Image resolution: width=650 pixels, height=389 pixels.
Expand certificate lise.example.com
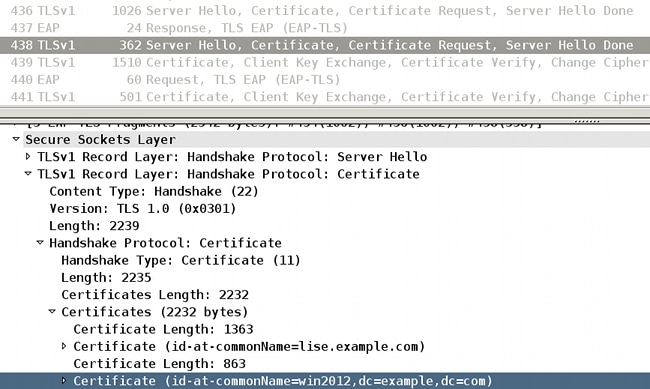click(x=64, y=345)
